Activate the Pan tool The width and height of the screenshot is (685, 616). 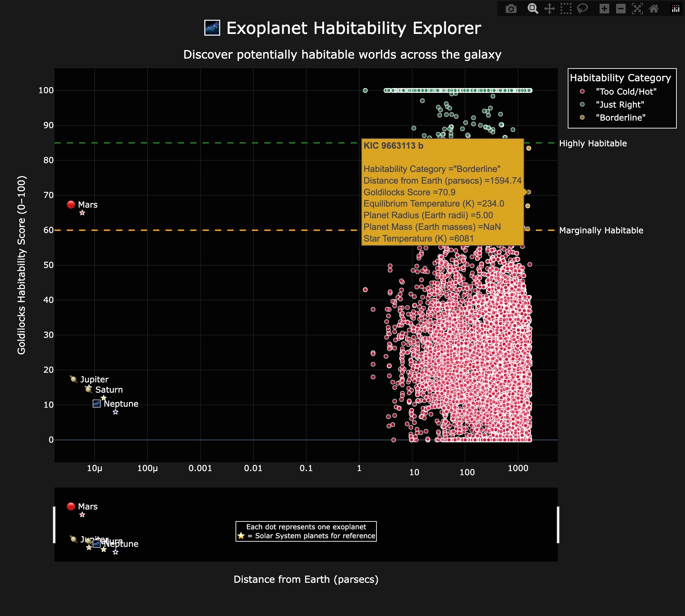point(550,9)
